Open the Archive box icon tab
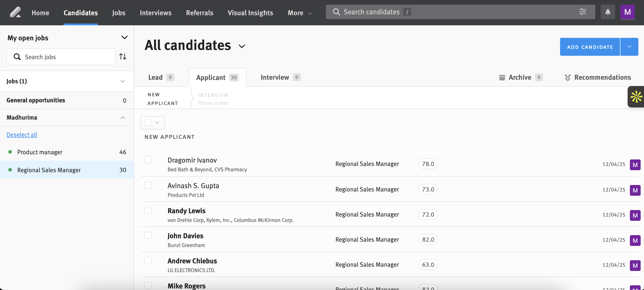644x290 pixels. click(502, 77)
